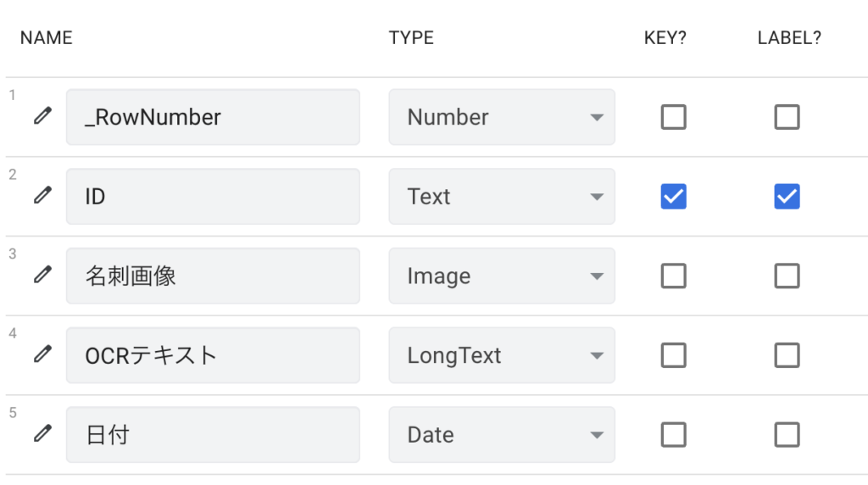
Task: Change the Date type dropdown
Action: tap(502, 434)
